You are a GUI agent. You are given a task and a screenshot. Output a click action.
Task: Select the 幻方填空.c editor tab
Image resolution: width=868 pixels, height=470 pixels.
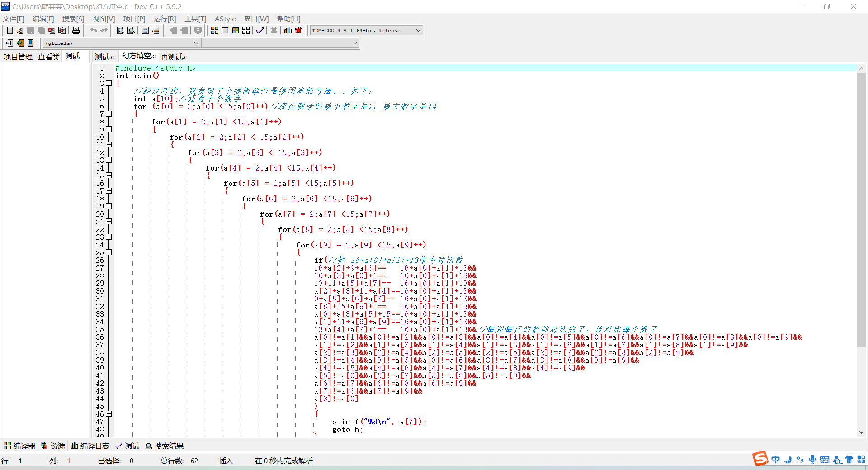pyautogui.click(x=139, y=56)
